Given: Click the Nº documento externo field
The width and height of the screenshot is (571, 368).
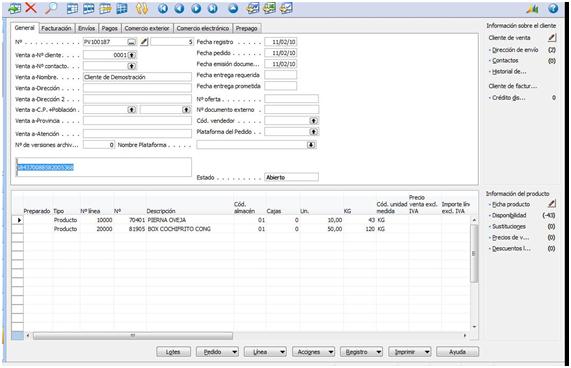Looking at the screenshot, I should pos(291,110).
